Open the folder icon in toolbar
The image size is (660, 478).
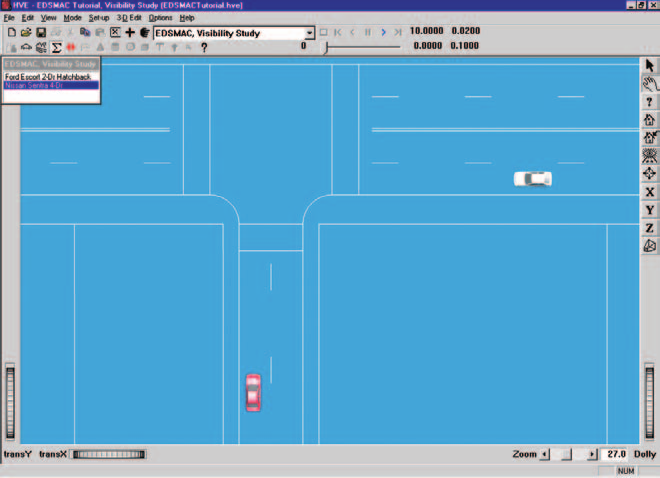coord(26,32)
